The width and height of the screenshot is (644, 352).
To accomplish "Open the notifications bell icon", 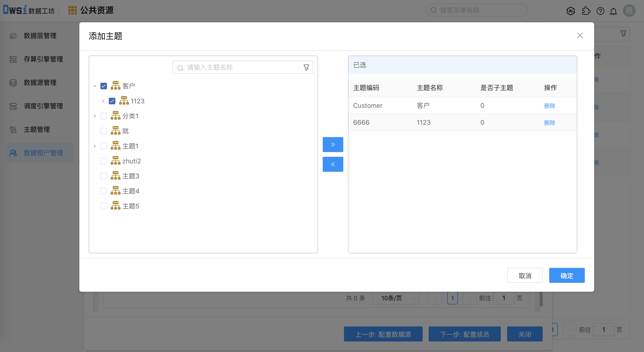I will coord(613,11).
